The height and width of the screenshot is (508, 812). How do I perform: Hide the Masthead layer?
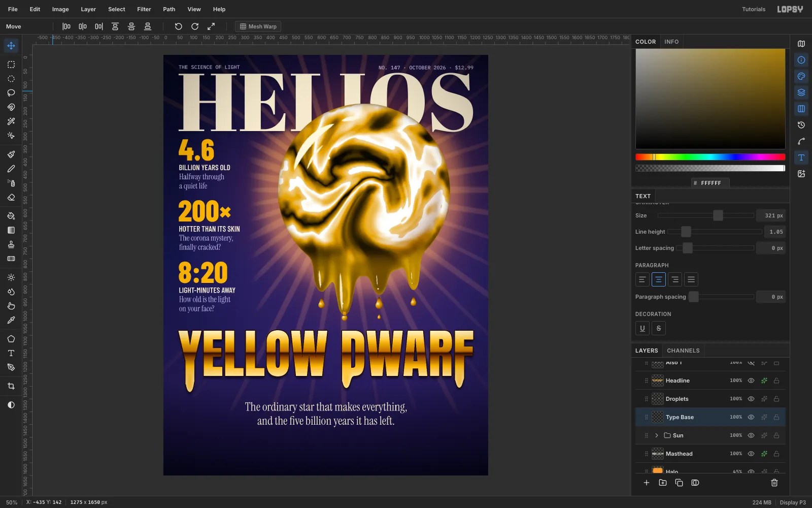pyautogui.click(x=751, y=454)
